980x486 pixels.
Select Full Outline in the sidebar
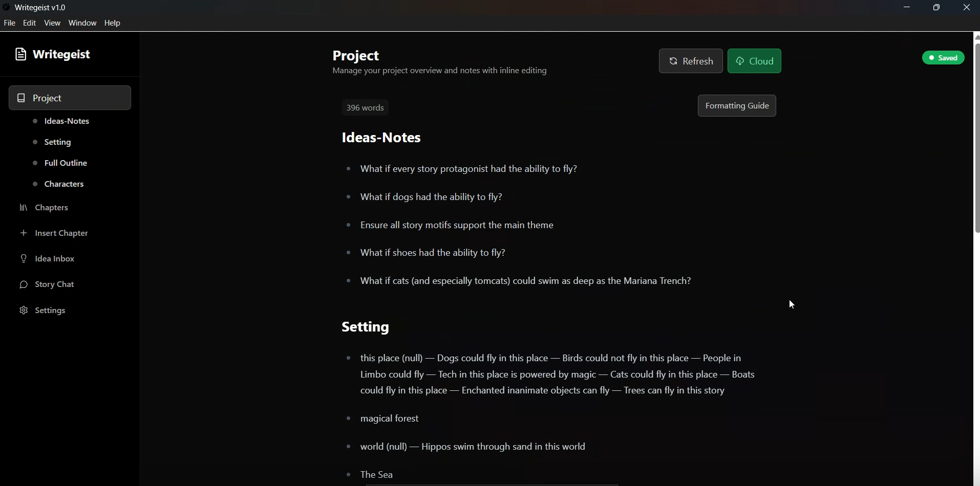[x=66, y=164]
